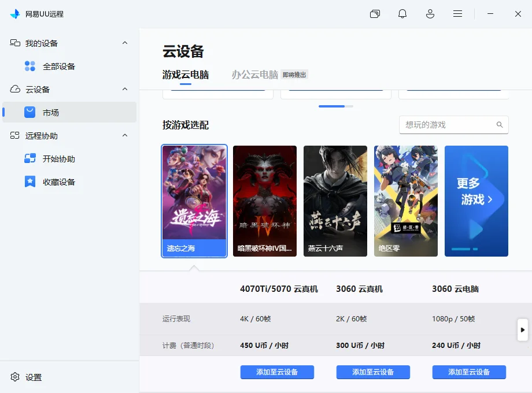This screenshot has width=532, height=393.
Task: Show more configurations with right arrow
Action: [523, 329]
